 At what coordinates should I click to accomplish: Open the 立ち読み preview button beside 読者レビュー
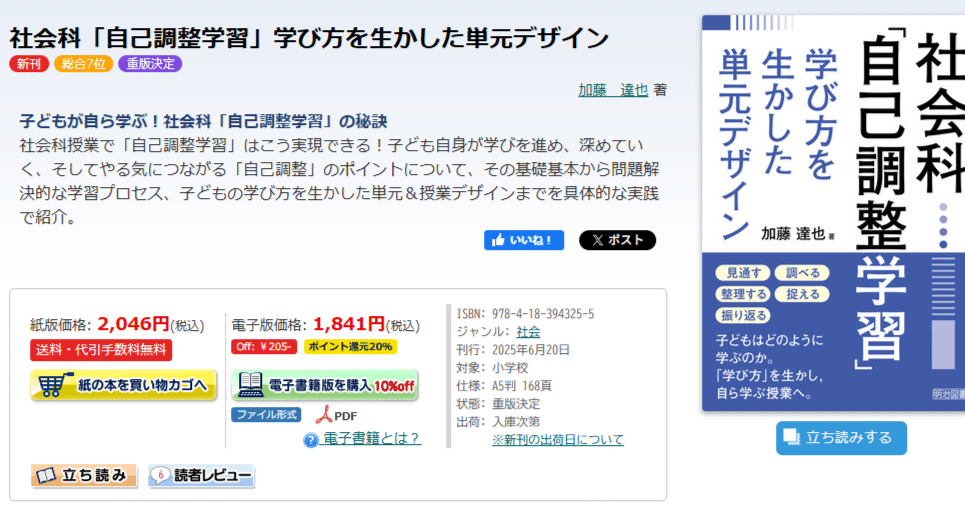pos(84,476)
